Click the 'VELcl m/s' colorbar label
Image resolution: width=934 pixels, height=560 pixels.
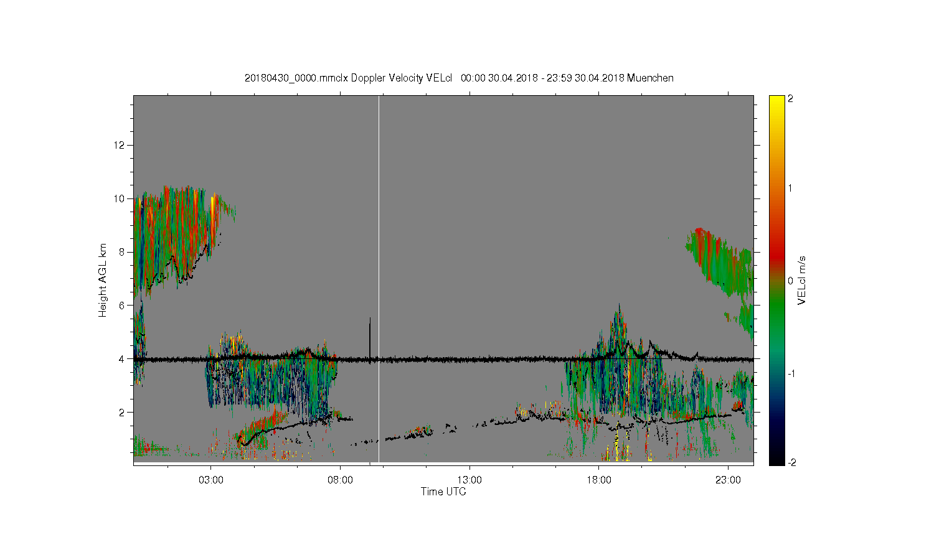pyautogui.click(x=802, y=280)
